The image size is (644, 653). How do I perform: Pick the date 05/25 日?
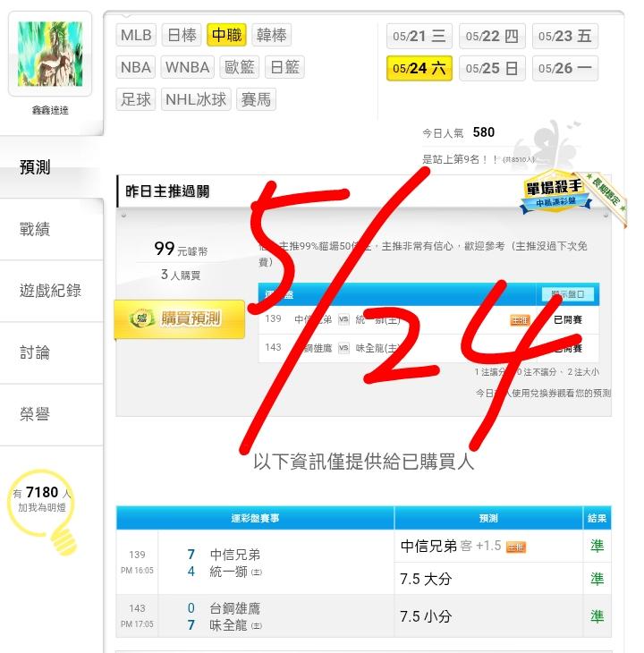tap(492, 68)
